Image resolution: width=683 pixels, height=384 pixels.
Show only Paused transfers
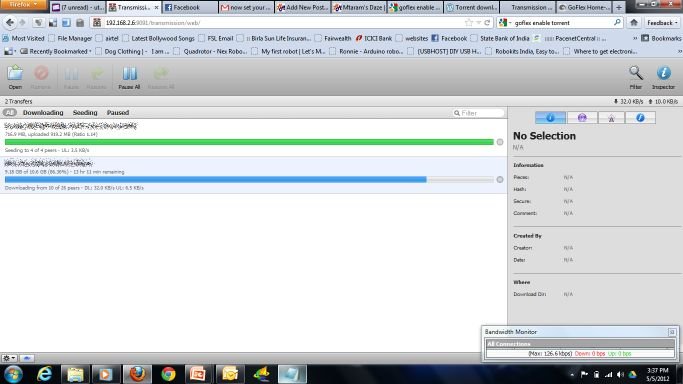click(x=118, y=113)
